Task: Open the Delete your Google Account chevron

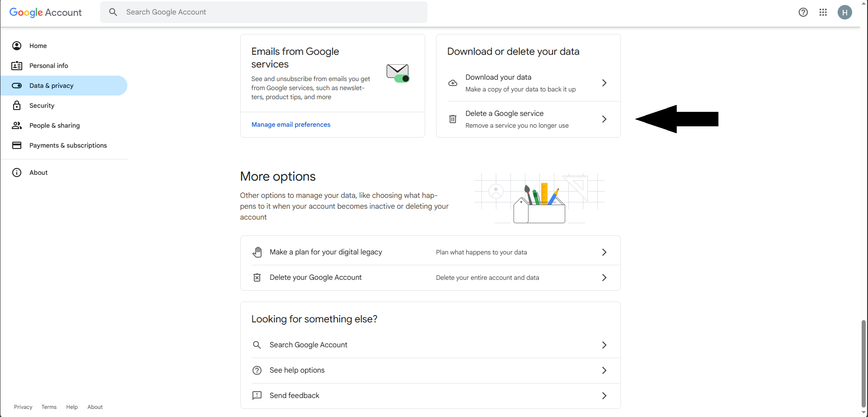Action: pos(604,278)
